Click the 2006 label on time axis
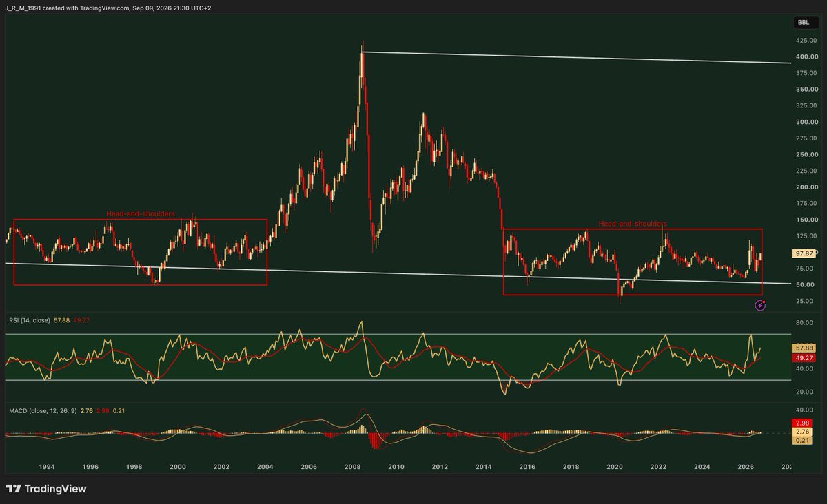Screen dimensions: 827x504 point(309,467)
